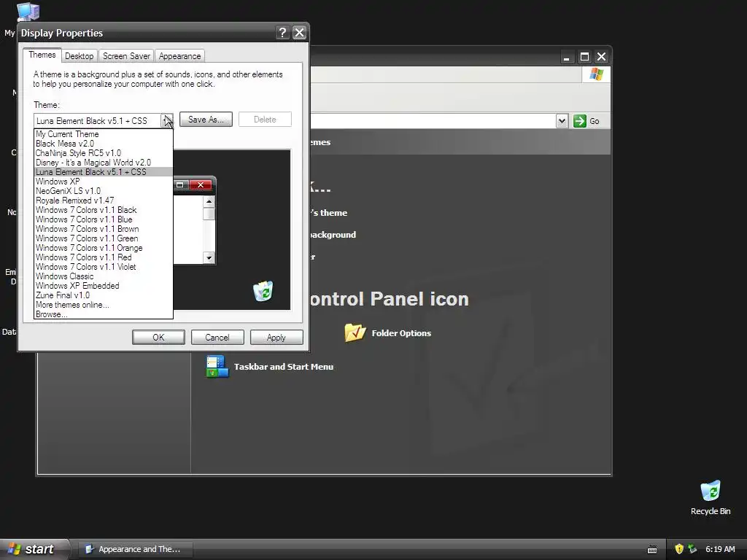Expand the Control Panel address bar dropdown
The width and height of the screenshot is (747, 560).
562,121
